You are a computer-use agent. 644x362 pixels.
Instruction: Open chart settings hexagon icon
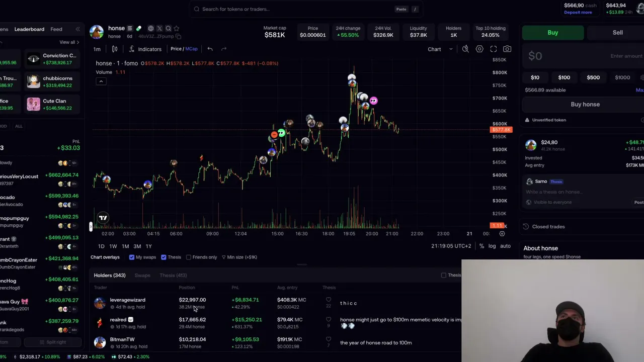coord(479,49)
